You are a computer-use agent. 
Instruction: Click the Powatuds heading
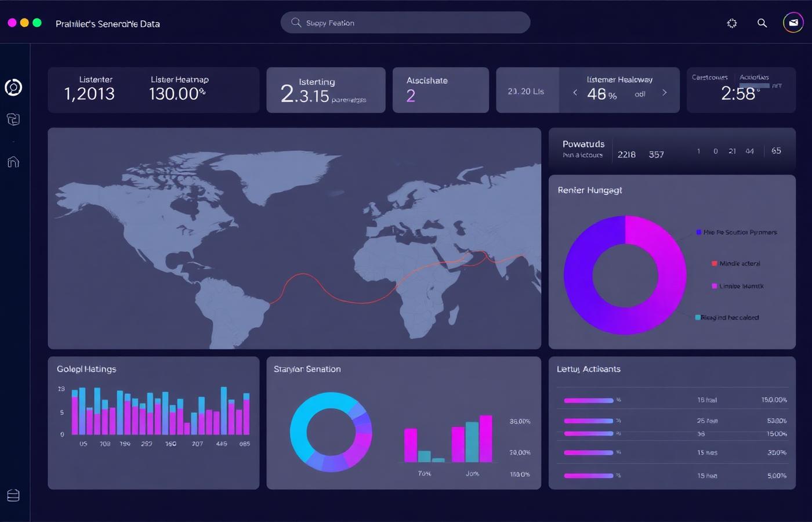pos(583,144)
